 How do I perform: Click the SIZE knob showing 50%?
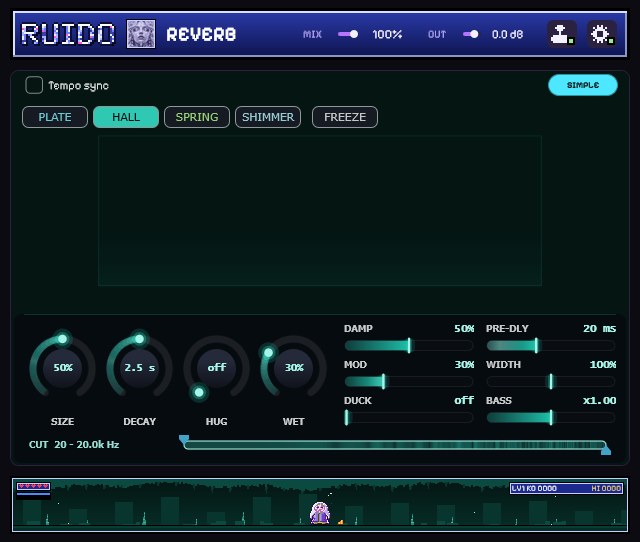tap(62, 367)
